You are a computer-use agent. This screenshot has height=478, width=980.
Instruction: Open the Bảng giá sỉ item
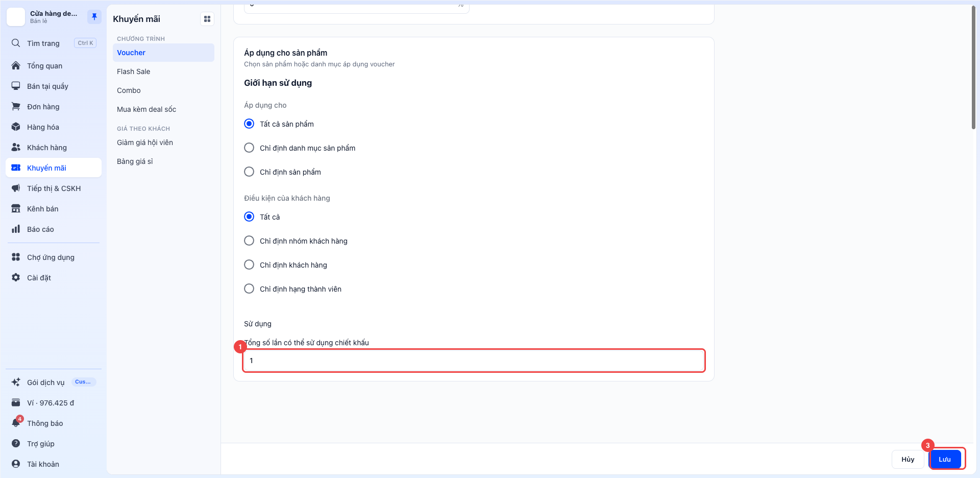[163, 161]
